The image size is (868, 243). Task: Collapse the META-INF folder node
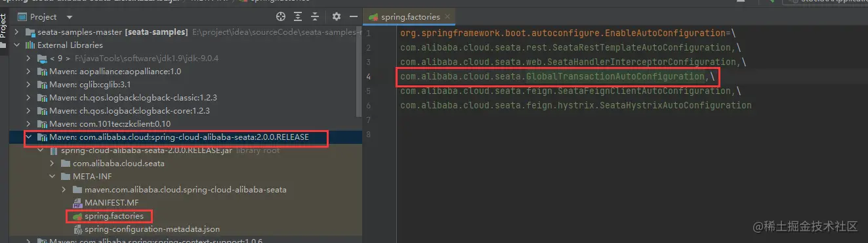tap(52, 177)
